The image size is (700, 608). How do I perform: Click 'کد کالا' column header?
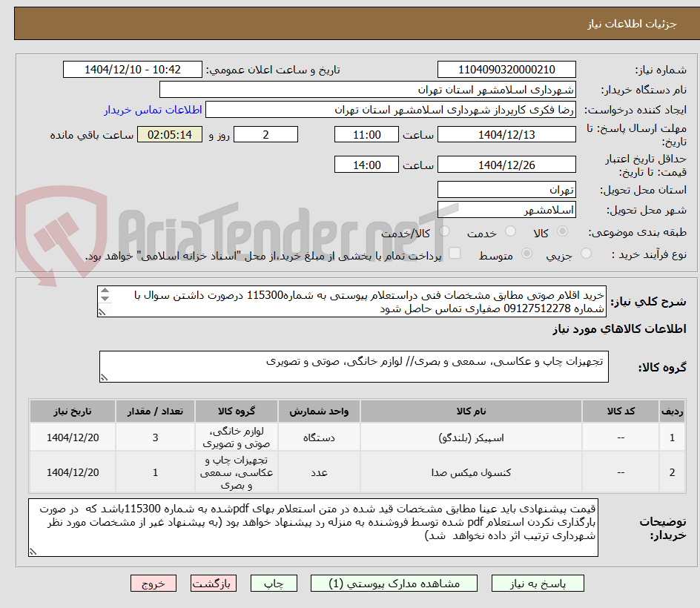pos(621,411)
